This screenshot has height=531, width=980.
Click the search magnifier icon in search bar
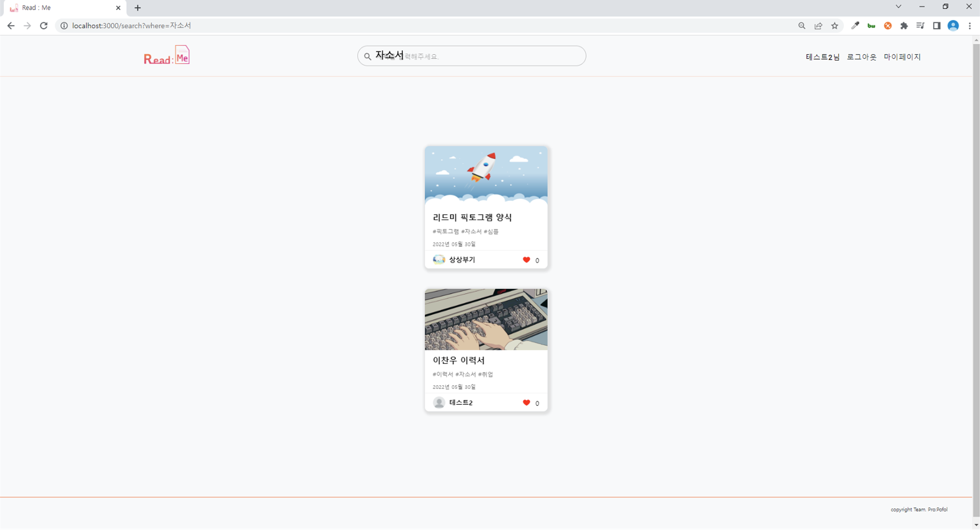coord(367,57)
